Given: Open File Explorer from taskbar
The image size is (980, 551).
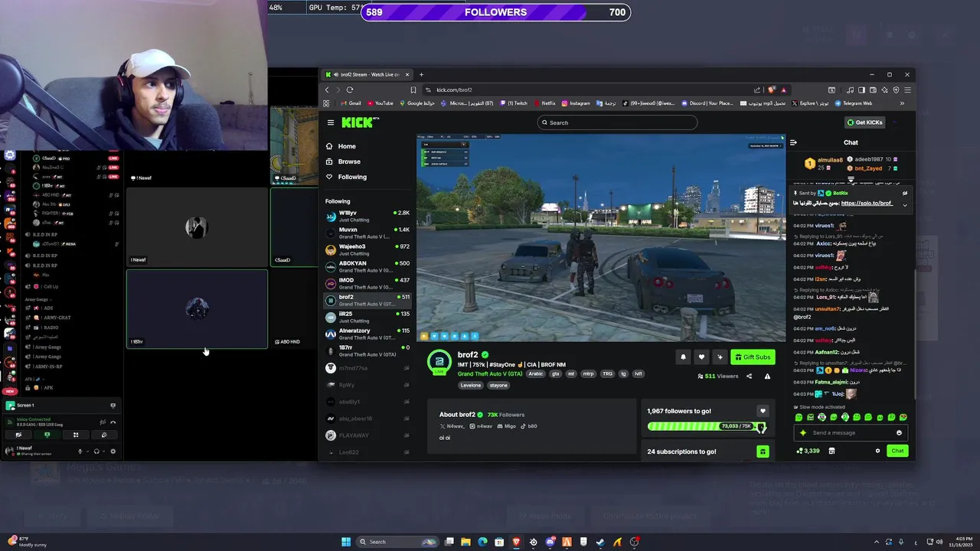Looking at the screenshot, I should pos(465,542).
